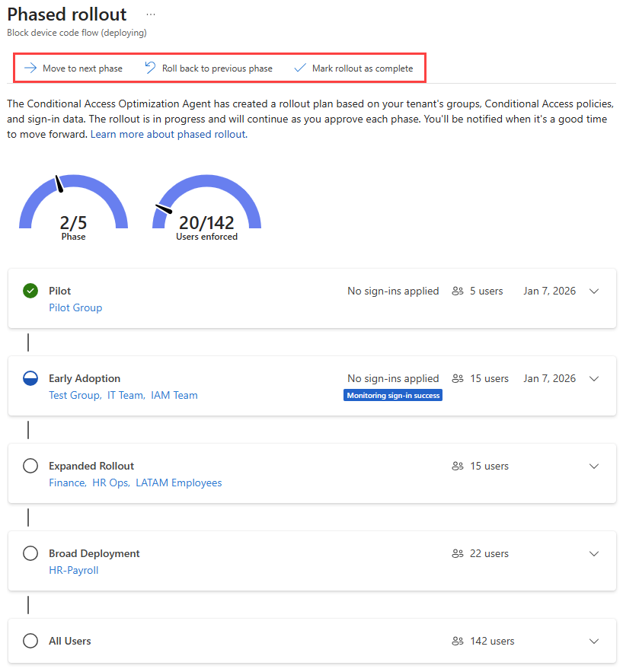
Task: Click the half-filled progress icon for Early Adoption
Action: click(30, 378)
